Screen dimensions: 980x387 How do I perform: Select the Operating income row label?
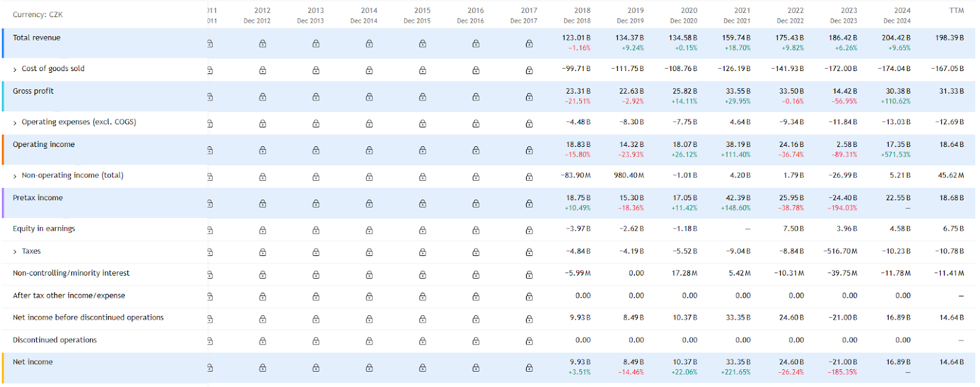[43, 145]
